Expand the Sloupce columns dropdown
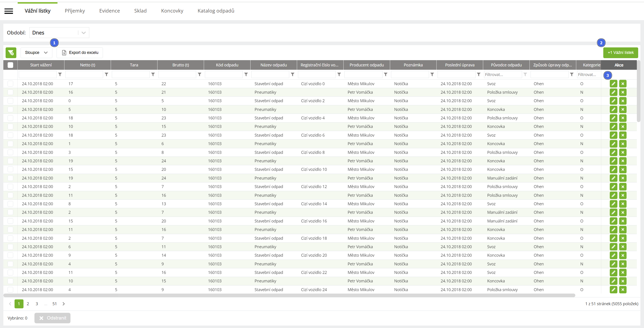 pyautogui.click(x=36, y=53)
